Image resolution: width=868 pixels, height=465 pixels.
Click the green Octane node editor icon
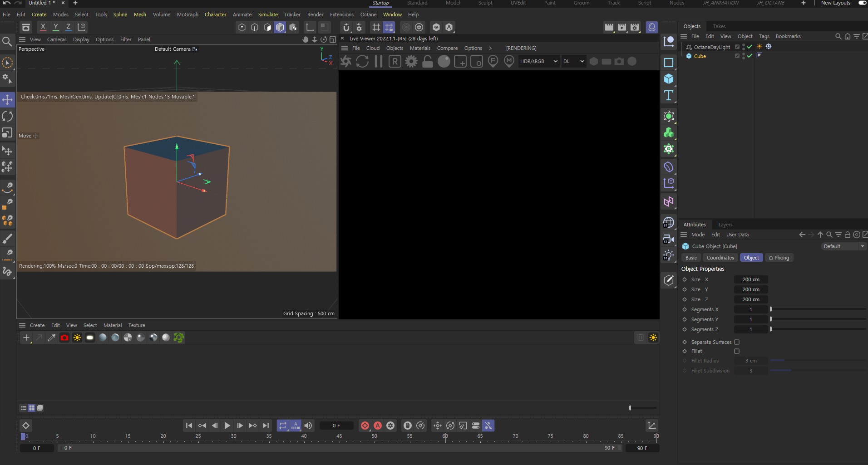pyautogui.click(x=179, y=338)
